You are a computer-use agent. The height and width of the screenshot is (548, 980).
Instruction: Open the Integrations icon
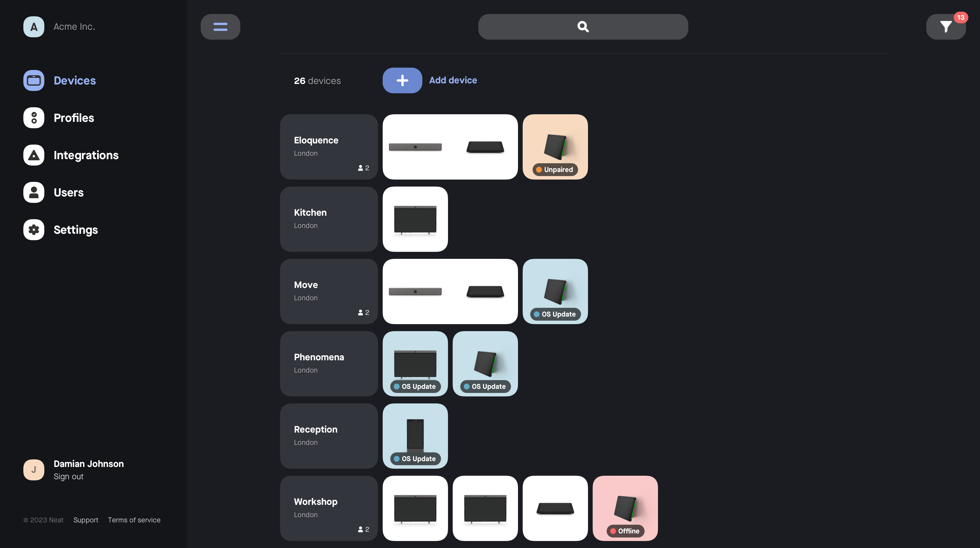34,155
